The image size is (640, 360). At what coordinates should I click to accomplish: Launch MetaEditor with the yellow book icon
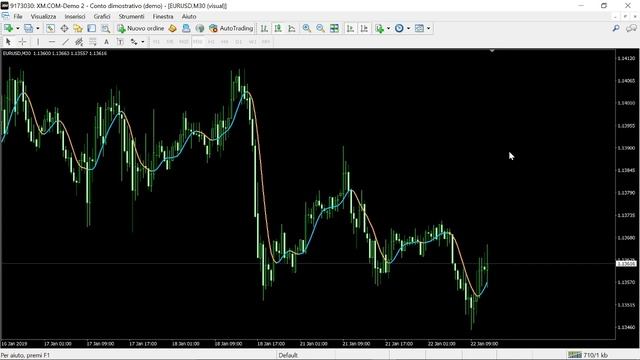tap(172, 28)
